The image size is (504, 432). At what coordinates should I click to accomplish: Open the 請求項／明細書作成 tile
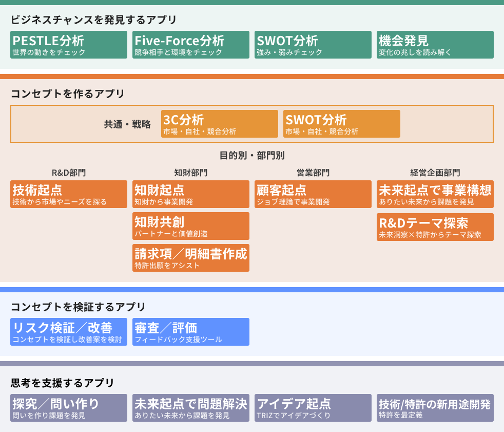click(x=191, y=258)
